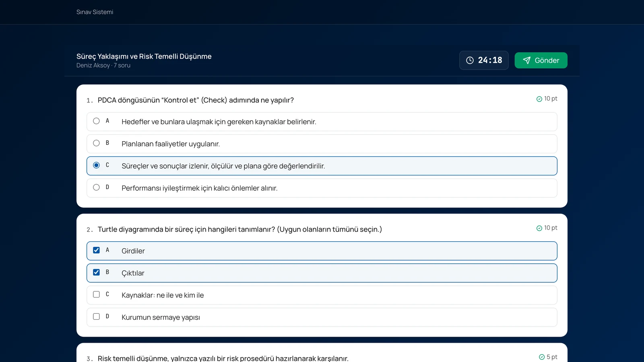This screenshot has height=362, width=644.
Task: Click the Kurumun sermaye yapısı answer label
Action: 161,317
